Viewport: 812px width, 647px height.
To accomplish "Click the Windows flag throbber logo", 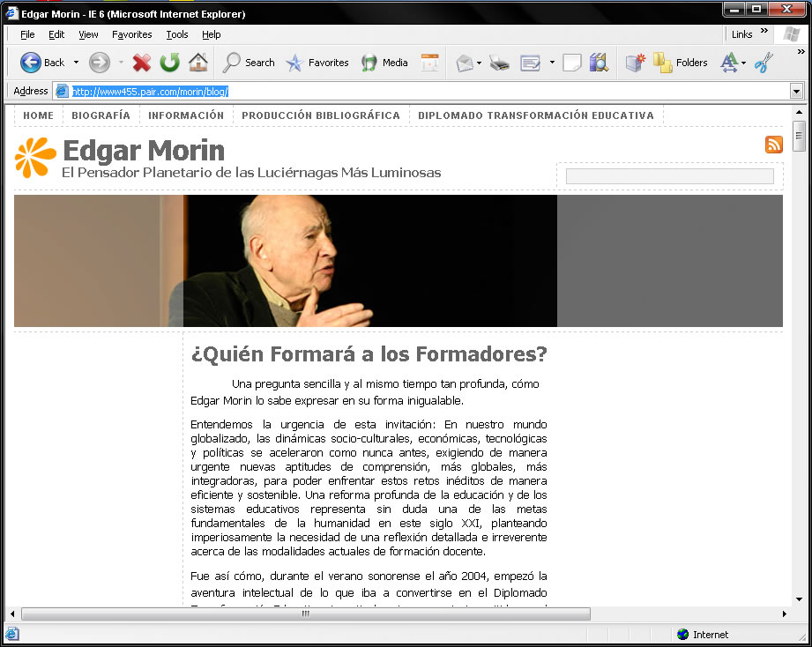I will pos(792,34).
